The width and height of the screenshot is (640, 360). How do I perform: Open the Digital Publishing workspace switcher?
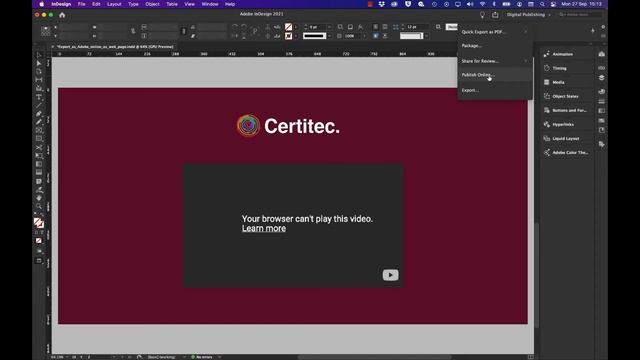click(x=529, y=15)
